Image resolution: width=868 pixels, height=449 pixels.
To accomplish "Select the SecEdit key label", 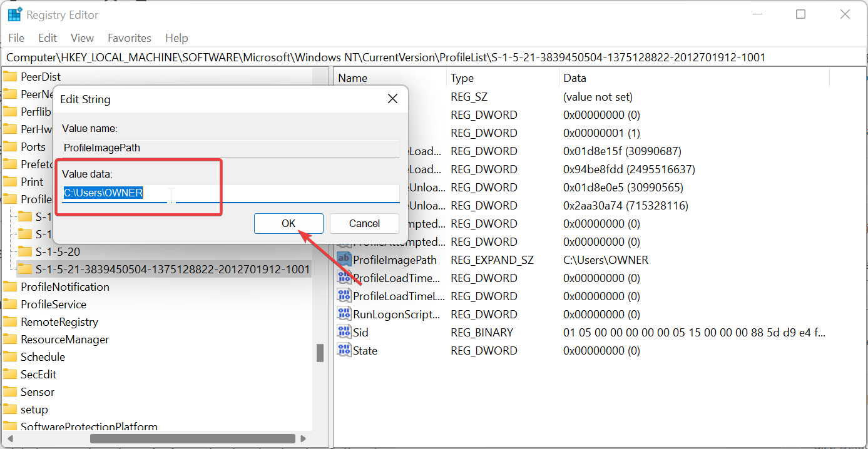I will point(39,375).
